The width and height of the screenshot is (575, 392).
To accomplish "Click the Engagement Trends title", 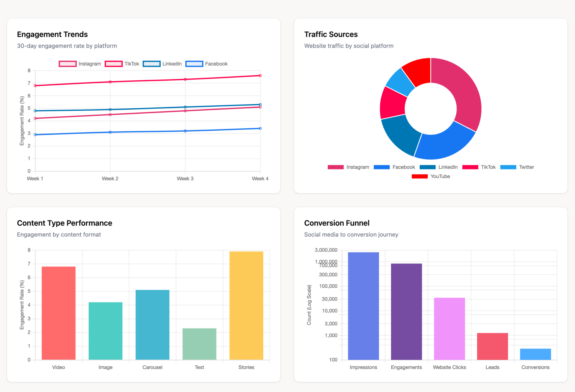I will (52, 34).
